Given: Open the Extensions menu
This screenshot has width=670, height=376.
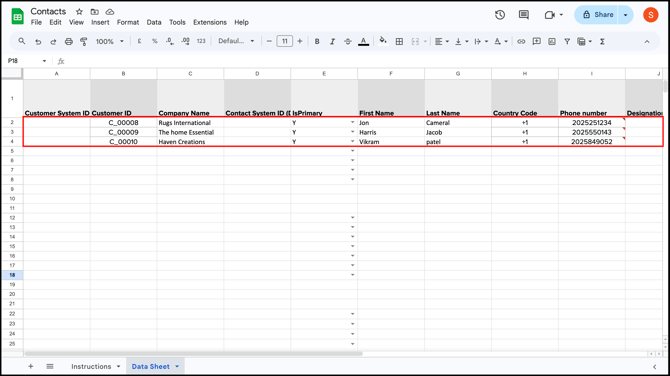Looking at the screenshot, I should (210, 22).
